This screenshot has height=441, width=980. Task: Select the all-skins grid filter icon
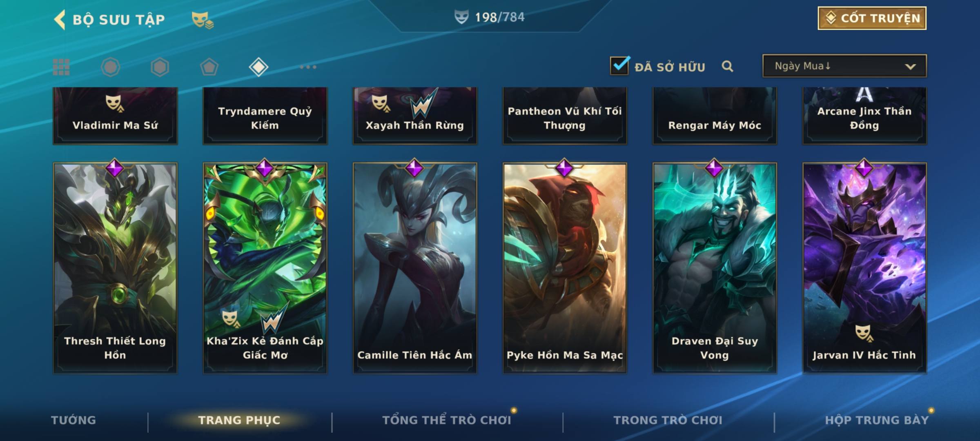pyautogui.click(x=61, y=67)
